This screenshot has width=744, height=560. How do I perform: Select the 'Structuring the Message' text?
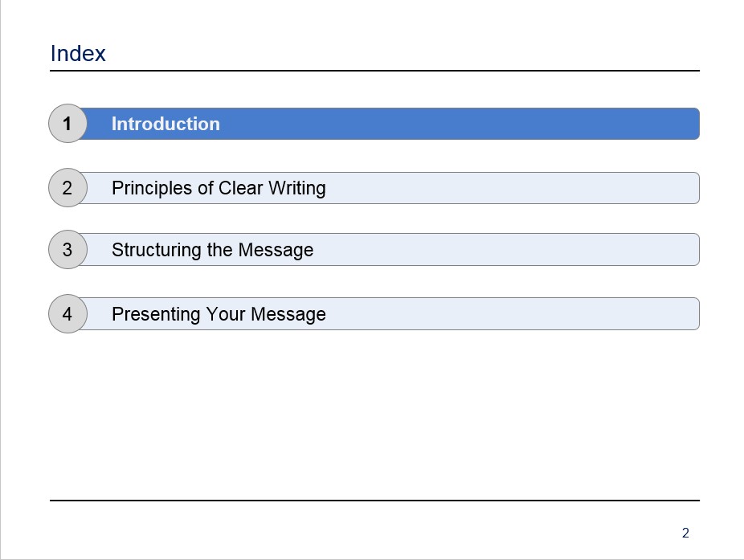pyautogui.click(x=213, y=250)
